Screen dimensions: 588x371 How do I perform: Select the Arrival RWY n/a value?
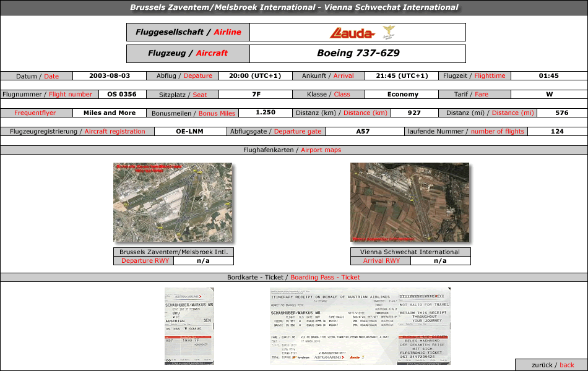[x=440, y=260]
